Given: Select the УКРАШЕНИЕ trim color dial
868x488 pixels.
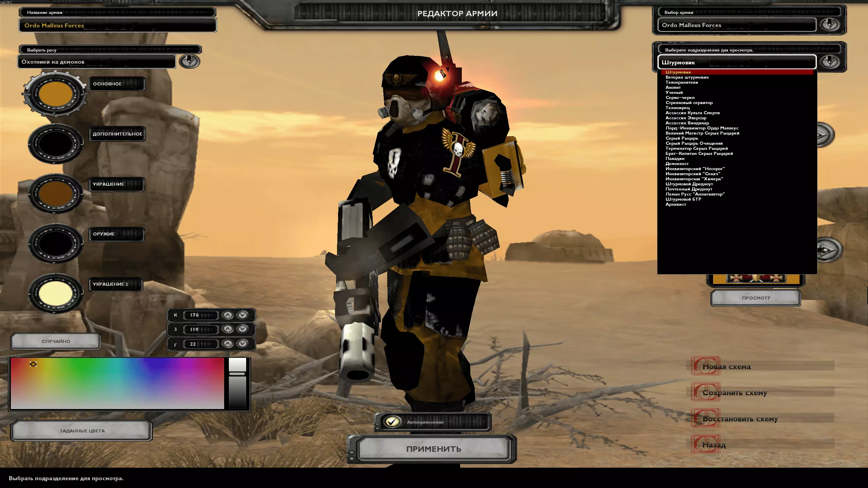Looking at the screenshot, I should pyautogui.click(x=55, y=194).
